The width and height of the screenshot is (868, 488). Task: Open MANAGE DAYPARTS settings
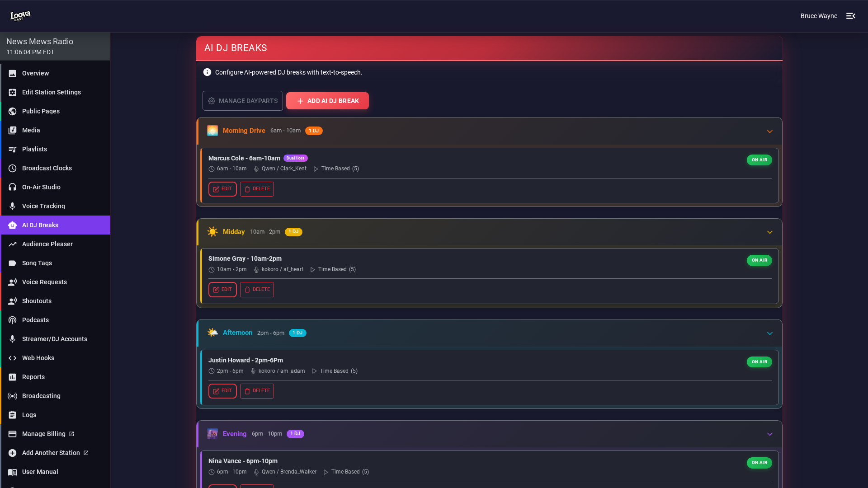[x=243, y=101]
